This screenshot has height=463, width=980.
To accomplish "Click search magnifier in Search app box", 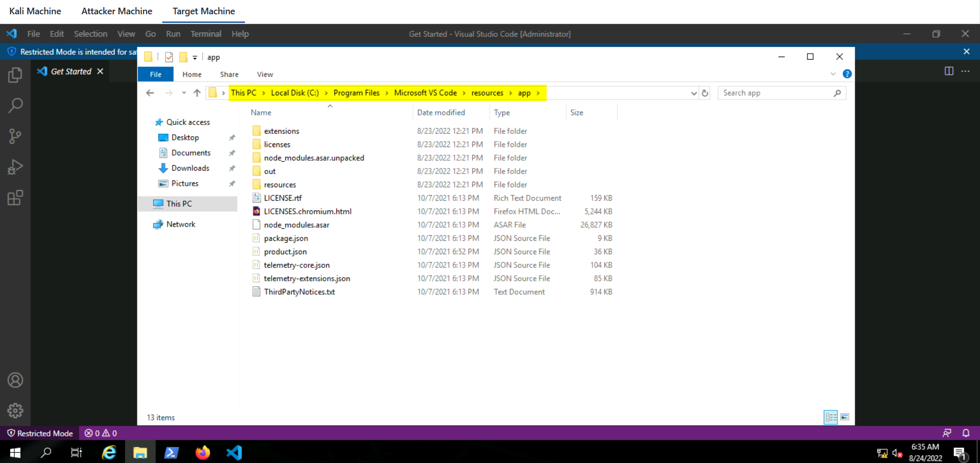I will (x=837, y=93).
